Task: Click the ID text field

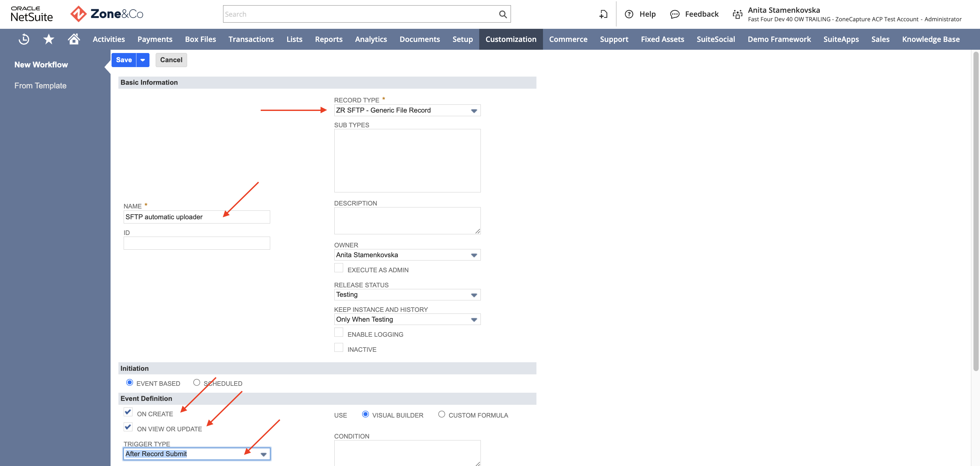Action: point(197,243)
